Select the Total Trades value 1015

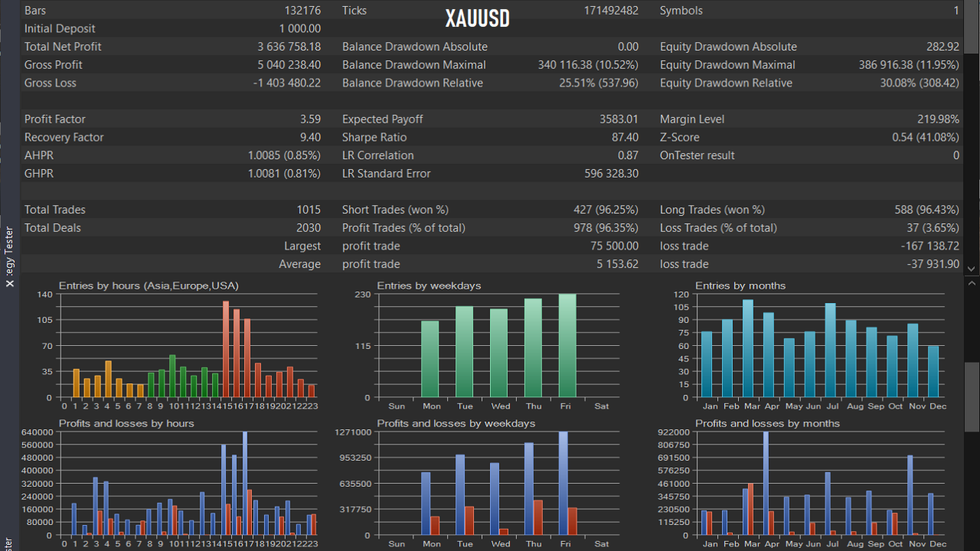[x=309, y=210]
